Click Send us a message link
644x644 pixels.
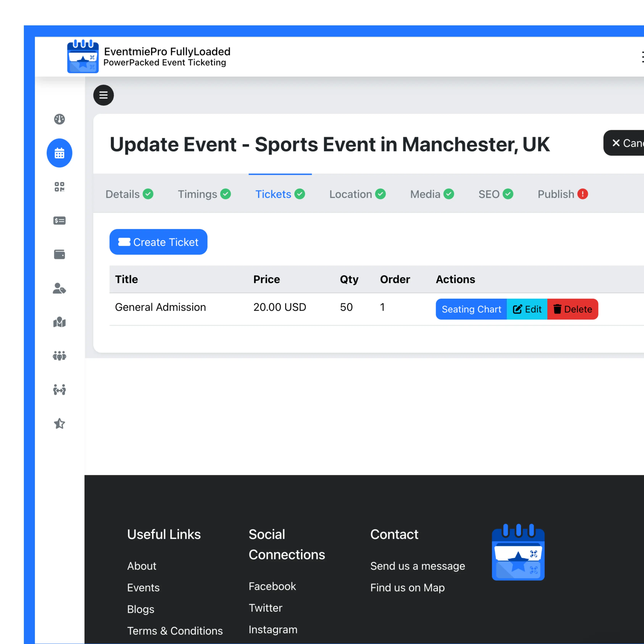418,566
